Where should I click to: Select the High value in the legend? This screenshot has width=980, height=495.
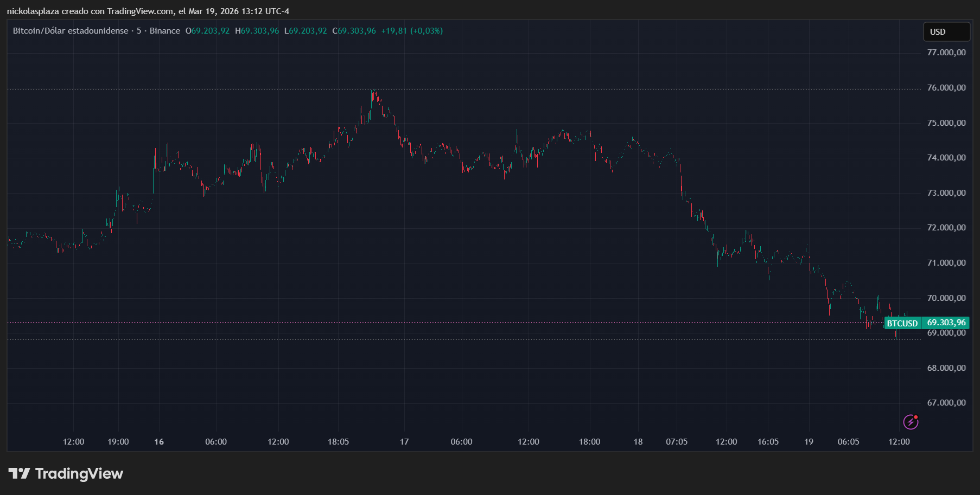[x=259, y=31]
